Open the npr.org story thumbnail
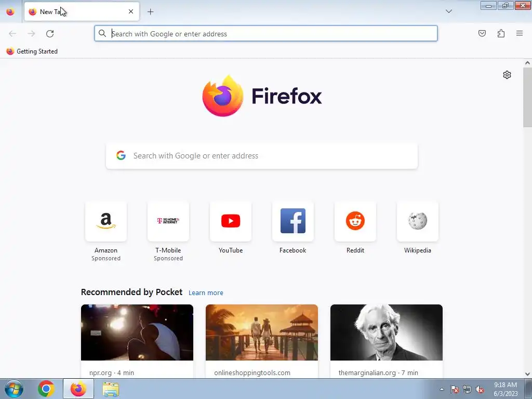532x399 pixels. pyautogui.click(x=137, y=332)
